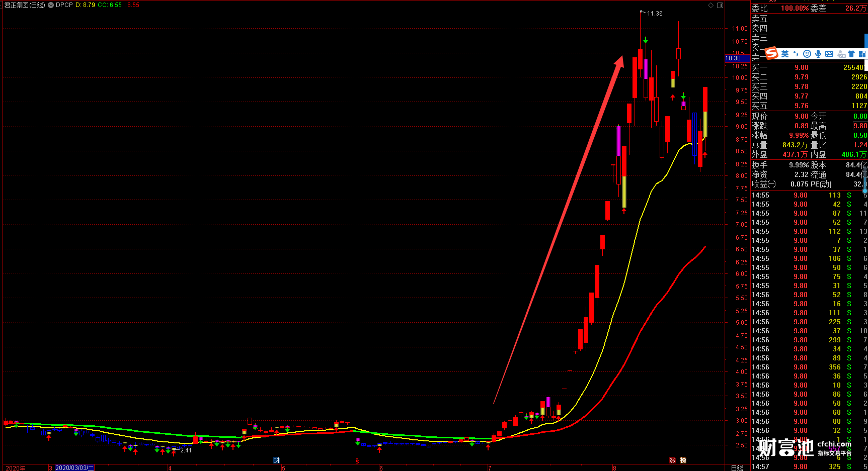Click the 榜 marker icon
This screenshot has width=868, height=471.
pos(683,460)
